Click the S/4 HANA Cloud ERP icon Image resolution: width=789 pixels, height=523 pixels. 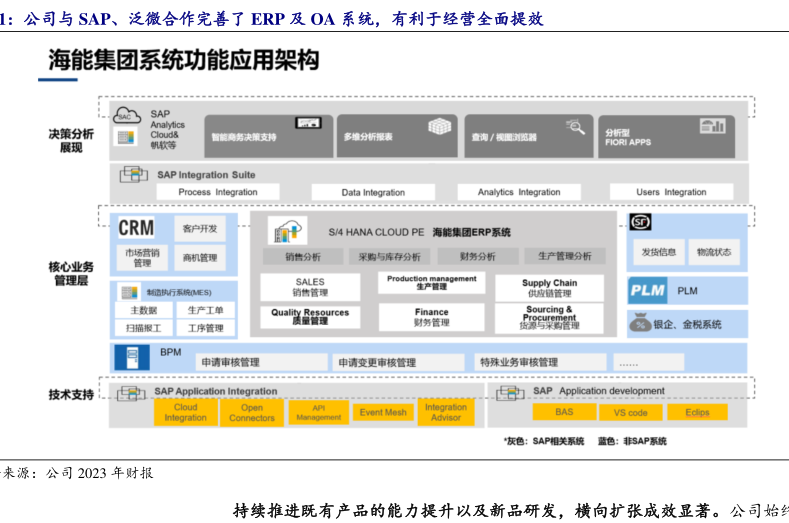(x=287, y=232)
